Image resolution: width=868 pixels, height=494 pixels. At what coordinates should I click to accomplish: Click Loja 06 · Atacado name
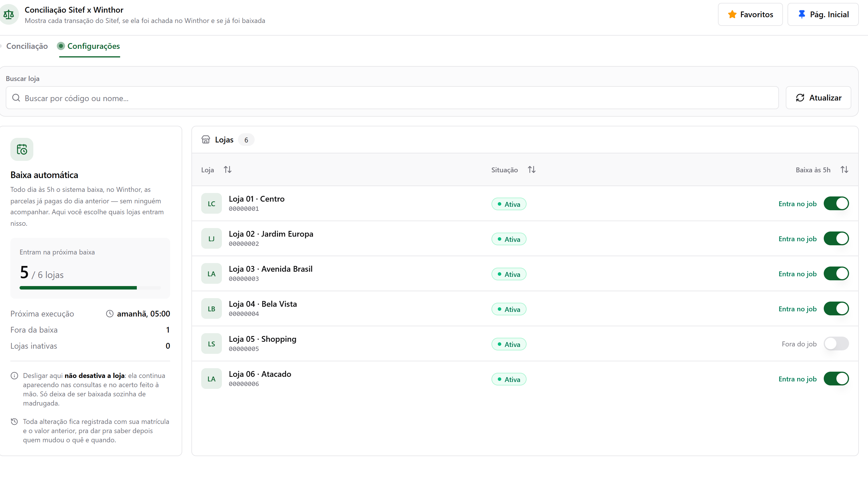[260, 374]
